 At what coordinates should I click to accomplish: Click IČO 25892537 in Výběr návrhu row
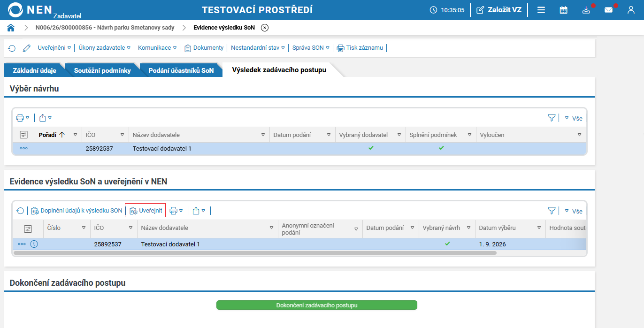click(100, 149)
